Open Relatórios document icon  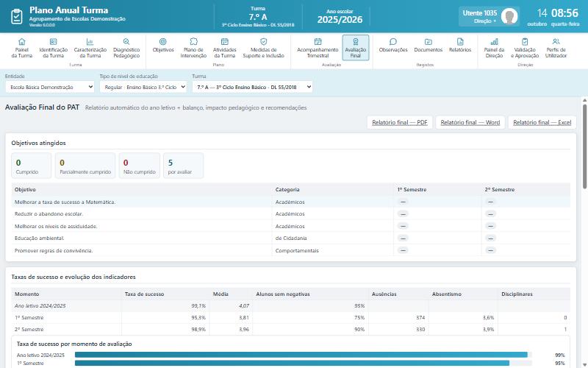(x=460, y=42)
